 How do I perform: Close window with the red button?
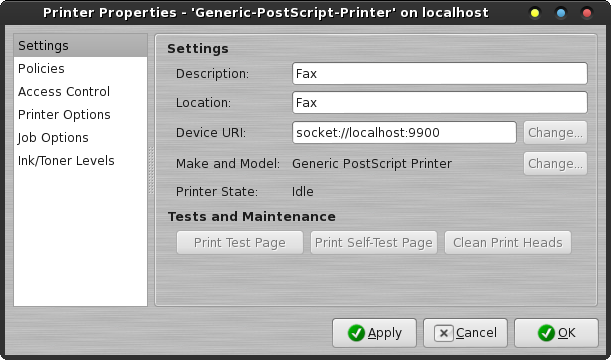(x=587, y=13)
